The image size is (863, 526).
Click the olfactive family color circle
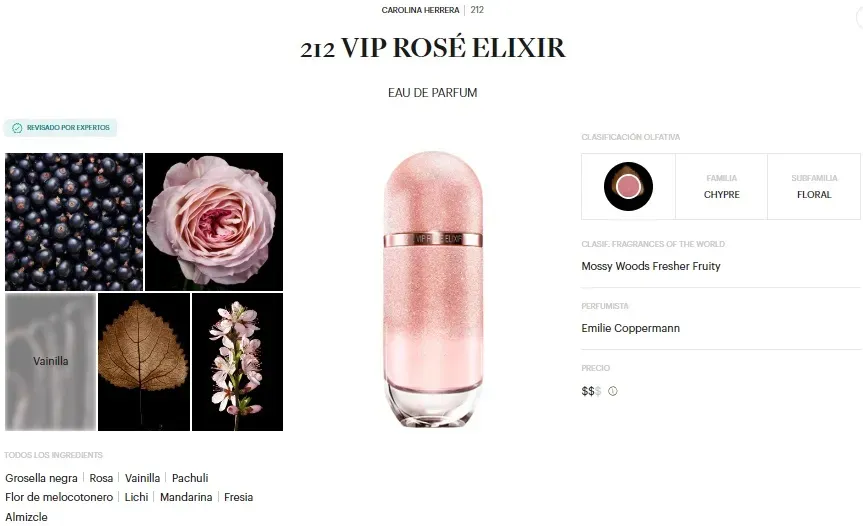628,187
